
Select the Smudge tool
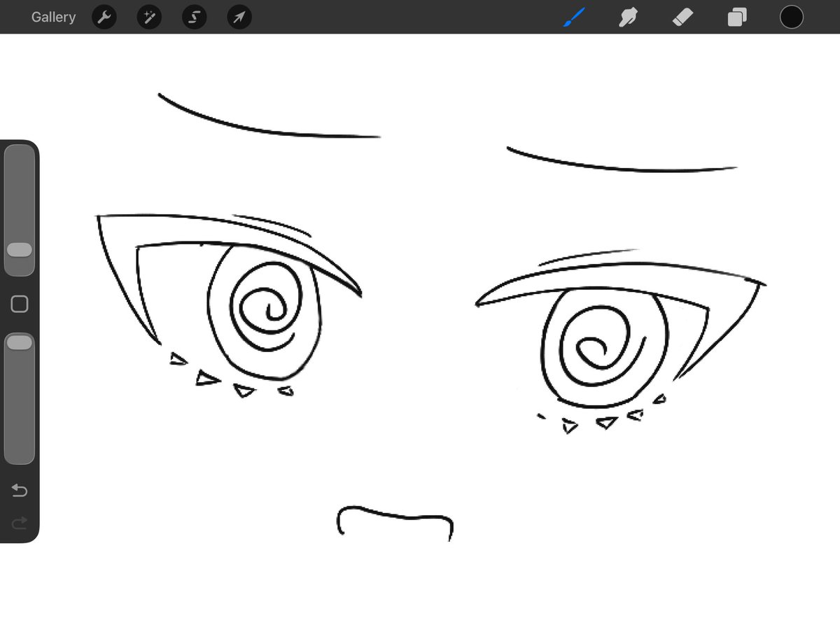click(628, 17)
